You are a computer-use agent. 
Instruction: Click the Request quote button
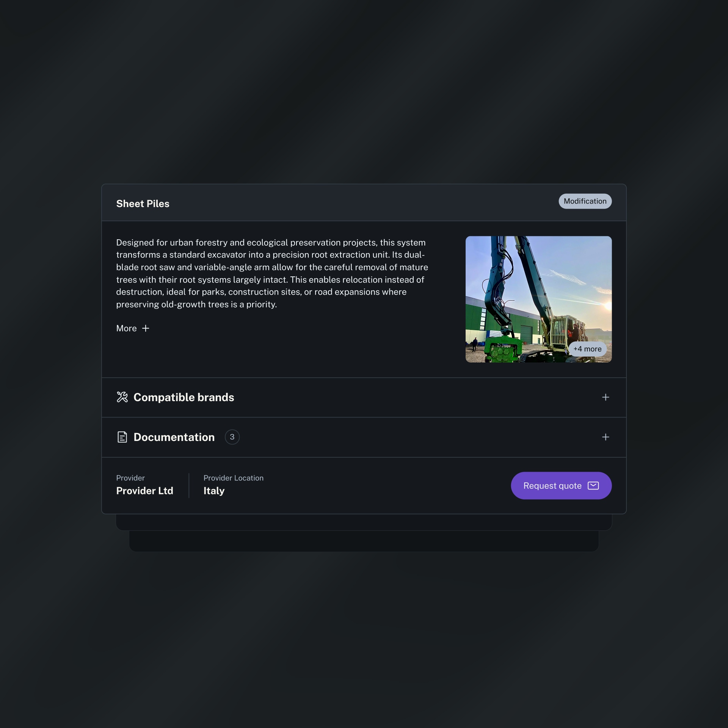561,486
